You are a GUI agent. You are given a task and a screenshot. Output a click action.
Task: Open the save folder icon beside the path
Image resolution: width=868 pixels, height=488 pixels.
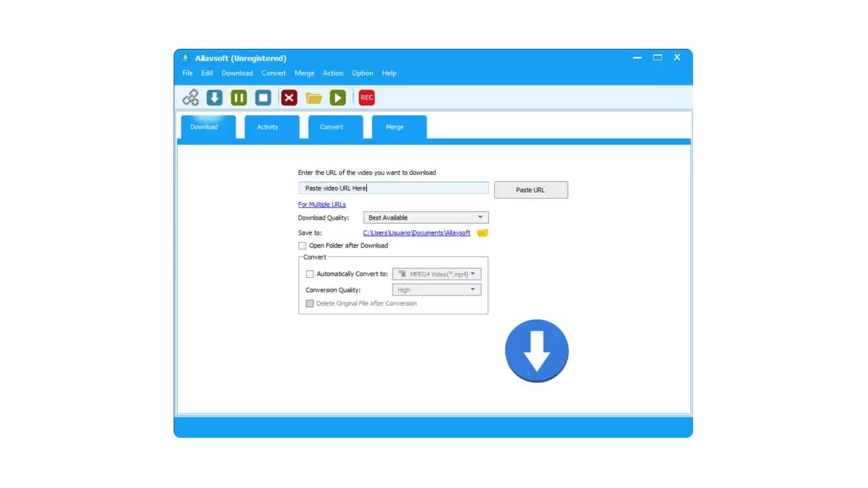482,232
